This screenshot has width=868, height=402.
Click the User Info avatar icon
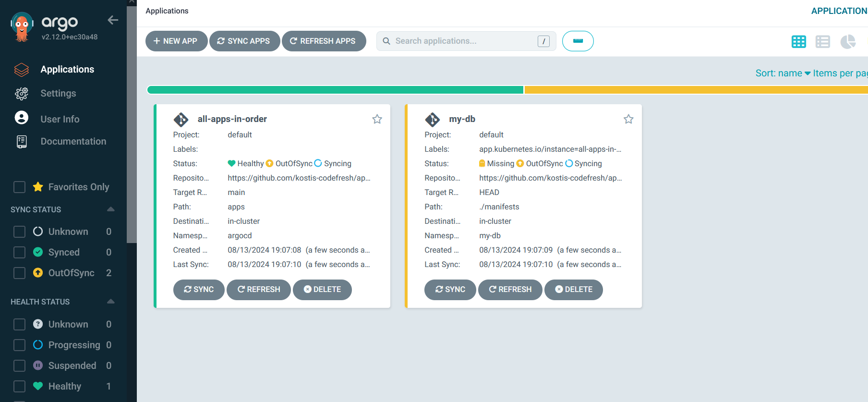click(x=22, y=118)
